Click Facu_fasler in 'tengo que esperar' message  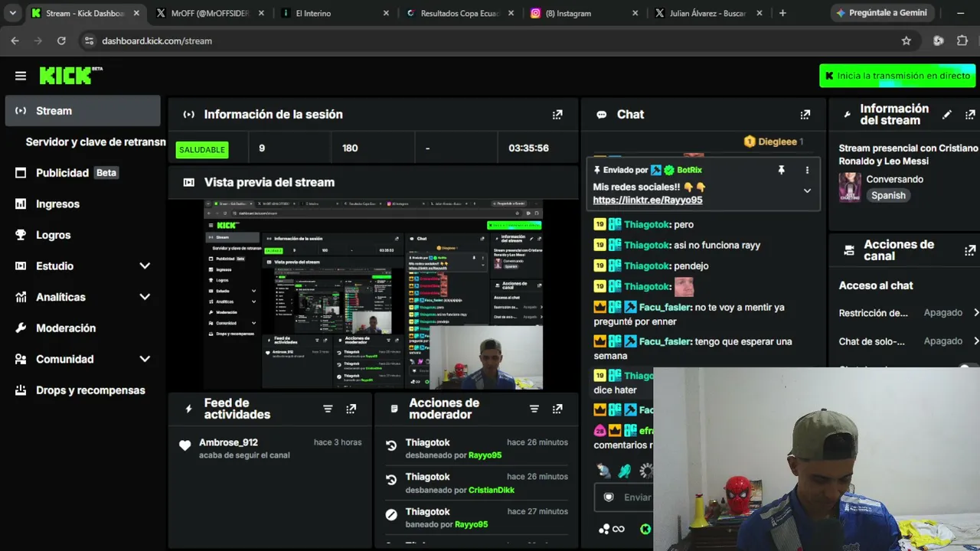coord(665,341)
